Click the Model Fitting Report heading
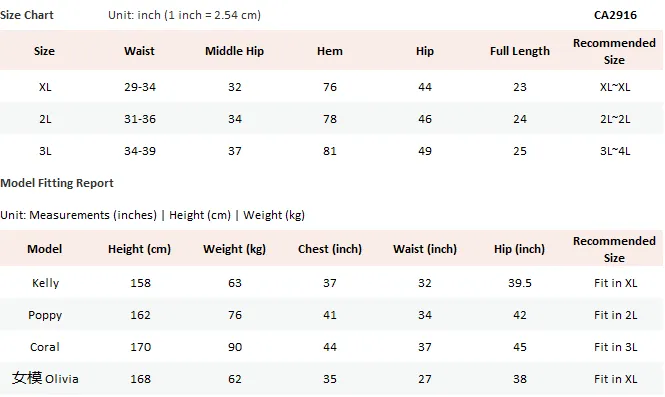The image size is (665, 397). [x=57, y=183]
